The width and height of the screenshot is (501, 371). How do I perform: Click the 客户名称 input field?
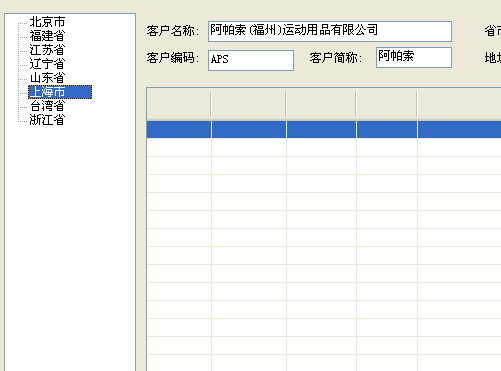330,31
